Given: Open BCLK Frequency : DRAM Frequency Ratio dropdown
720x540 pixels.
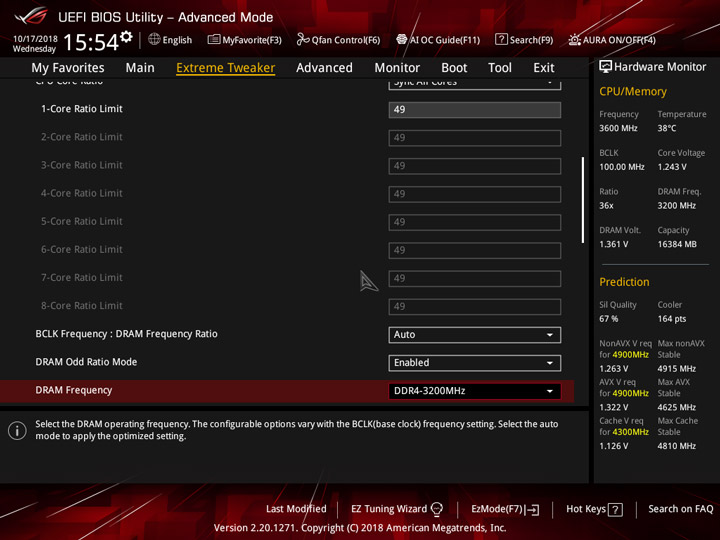Looking at the screenshot, I should pyautogui.click(x=474, y=335).
